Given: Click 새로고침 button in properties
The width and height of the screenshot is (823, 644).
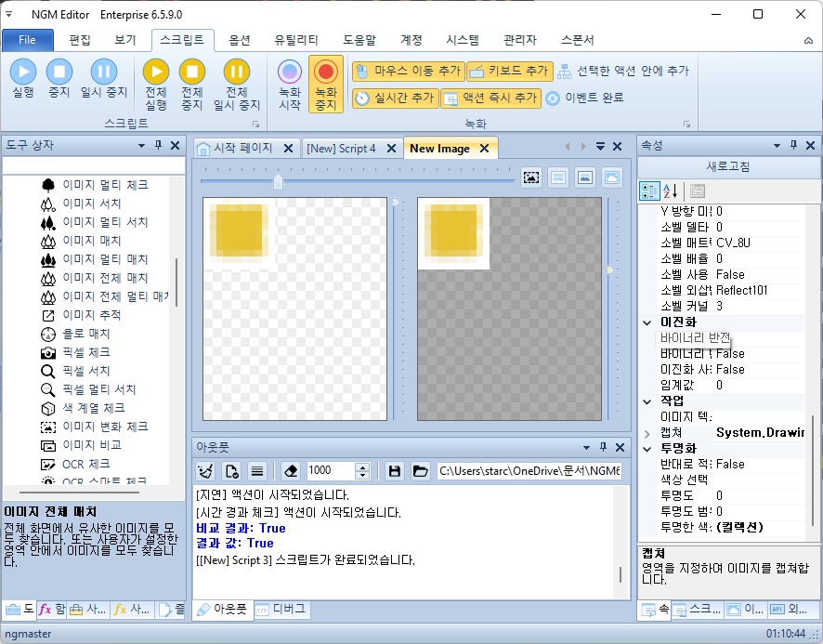Looking at the screenshot, I should coord(728,166).
